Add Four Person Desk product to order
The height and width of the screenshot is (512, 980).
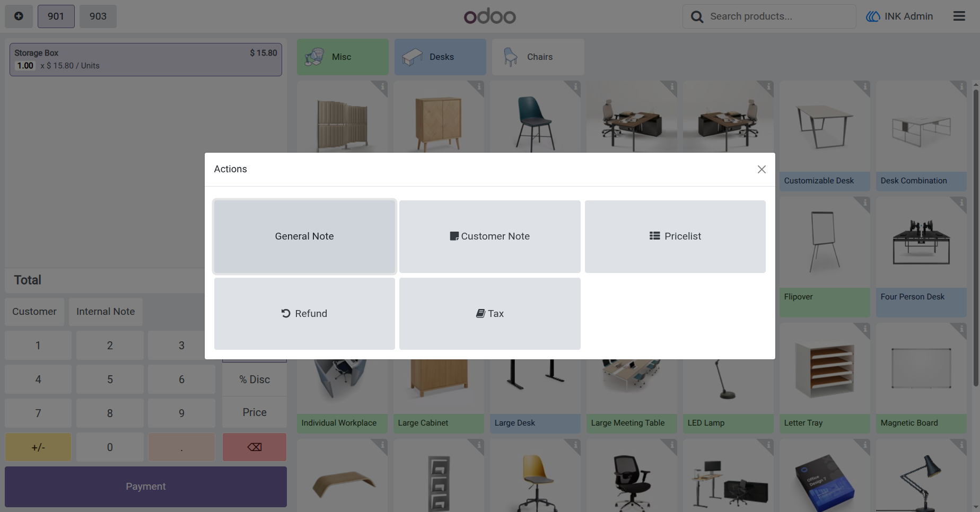(x=921, y=257)
